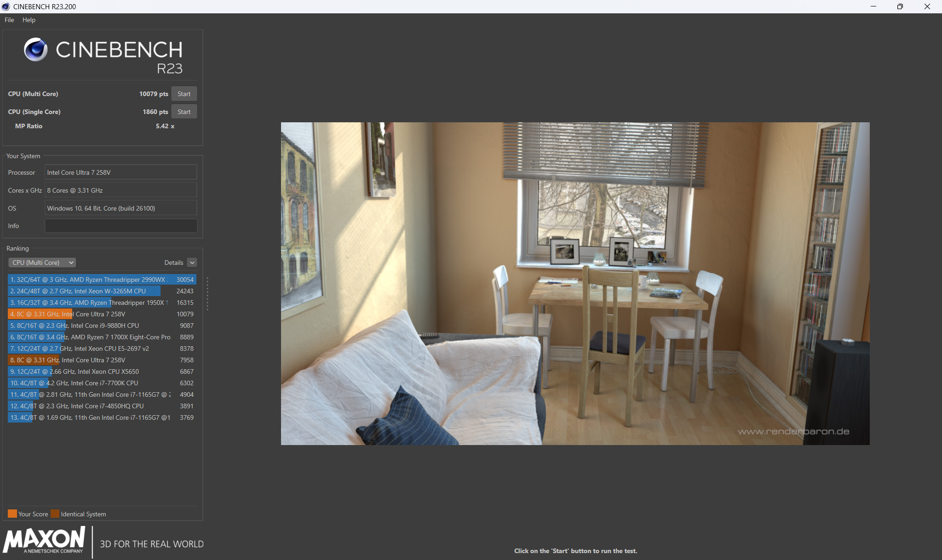Expand the Details chevron button
This screenshot has width=942, height=560.
point(192,263)
